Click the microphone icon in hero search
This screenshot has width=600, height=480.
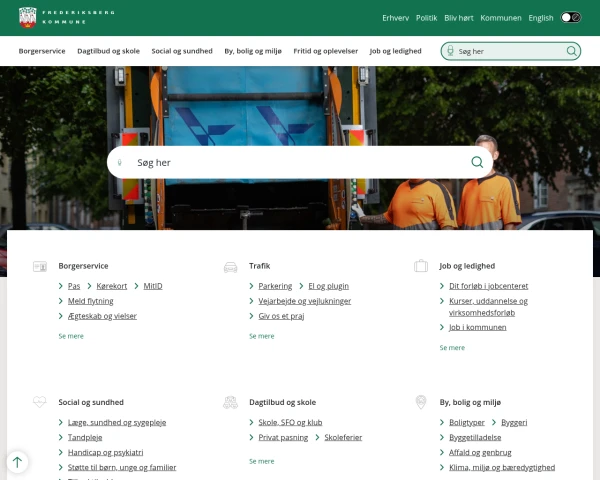tap(119, 163)
